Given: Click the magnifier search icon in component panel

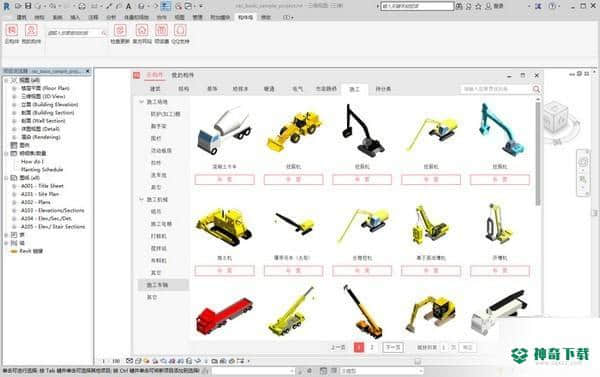Looking at the screenshot, I should pos(536,89).
